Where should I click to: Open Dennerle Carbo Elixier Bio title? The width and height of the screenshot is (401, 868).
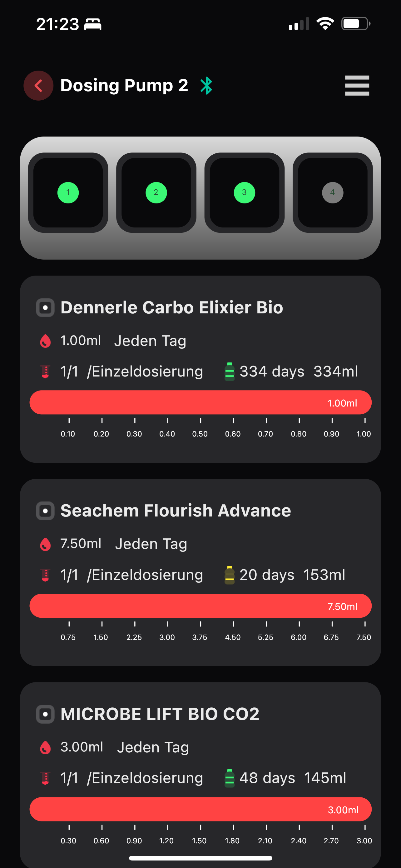172,308
